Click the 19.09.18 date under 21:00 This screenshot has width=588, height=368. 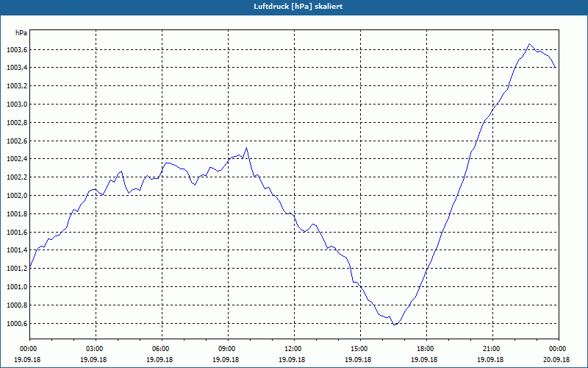[x=490, y=359]
